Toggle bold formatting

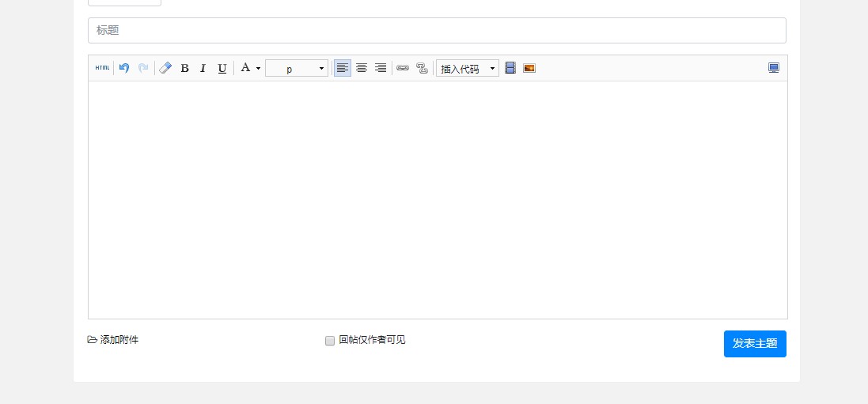click(185, 68)
